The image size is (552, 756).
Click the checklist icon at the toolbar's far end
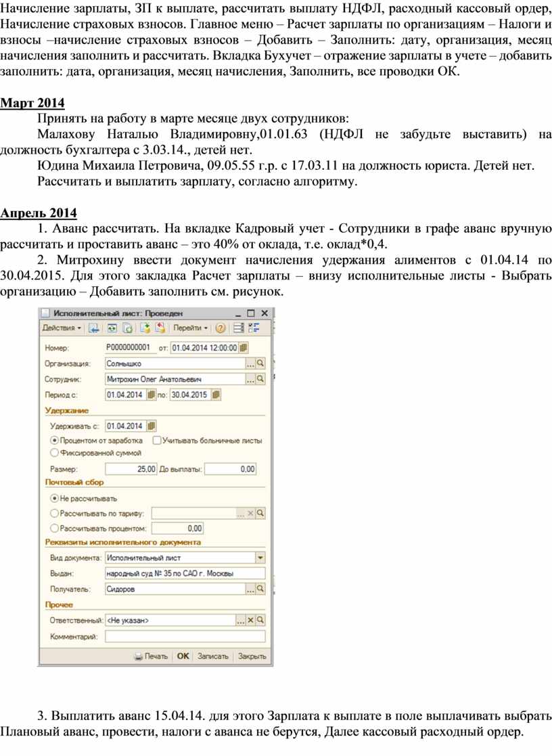pos(254,328)
